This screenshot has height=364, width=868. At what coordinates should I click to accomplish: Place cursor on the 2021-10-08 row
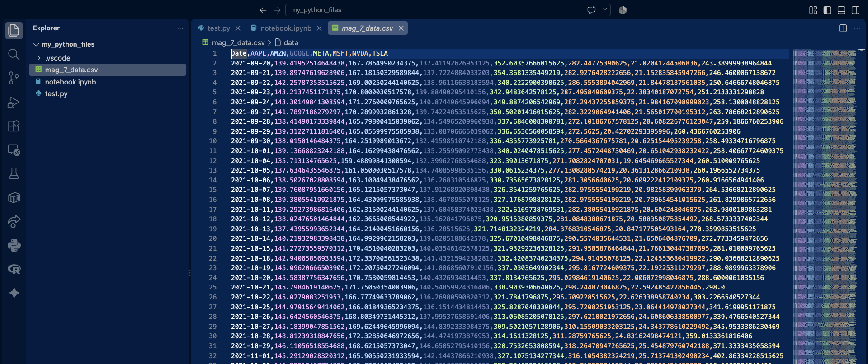[503, 200]
